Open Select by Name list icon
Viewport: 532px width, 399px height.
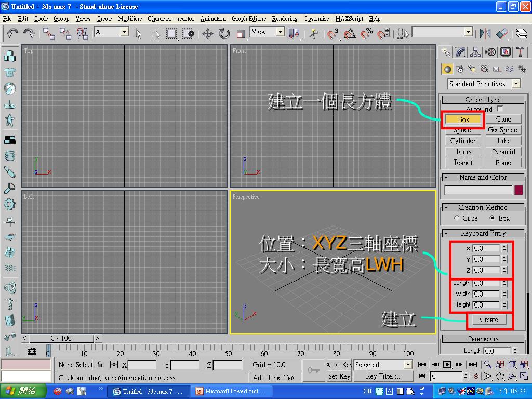coord(154,34)
